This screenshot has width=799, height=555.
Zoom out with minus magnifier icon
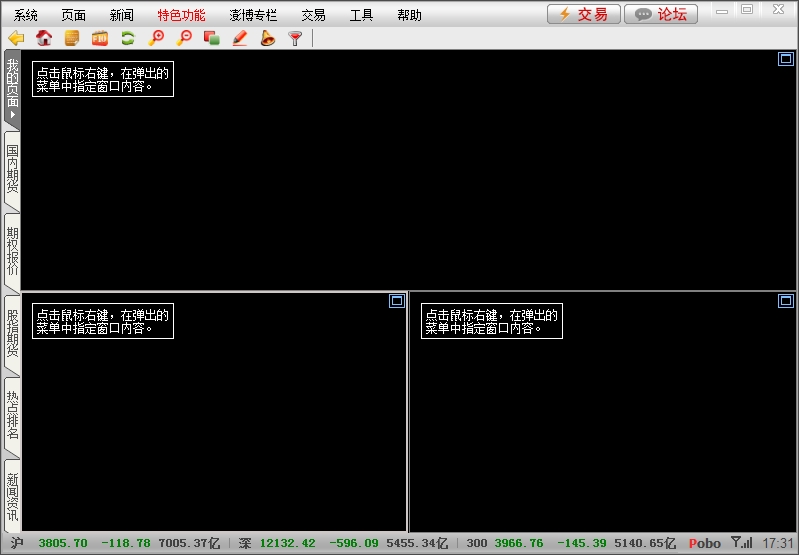[x=184, y=38]
